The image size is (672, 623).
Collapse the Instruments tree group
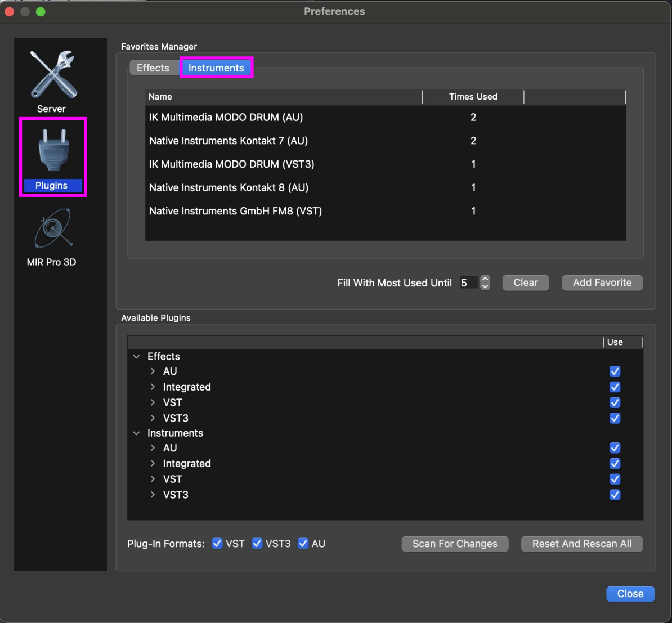pos(137,433)
